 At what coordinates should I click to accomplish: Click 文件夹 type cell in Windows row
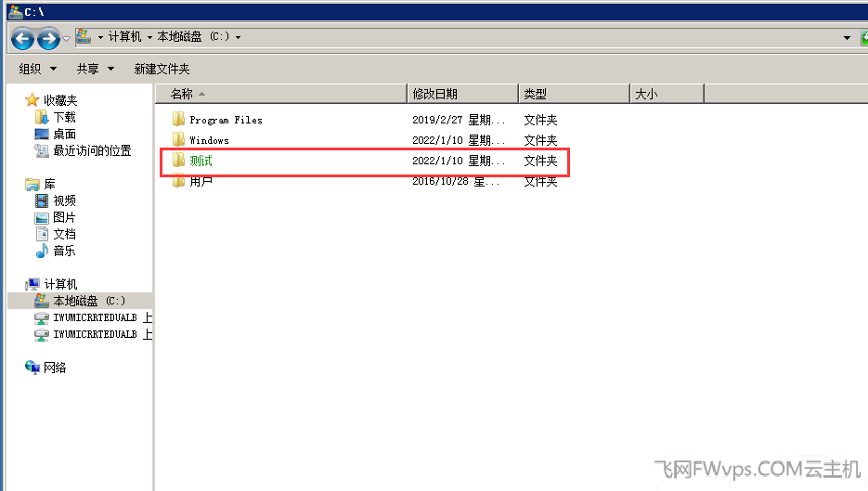click(x=540, y=140)
